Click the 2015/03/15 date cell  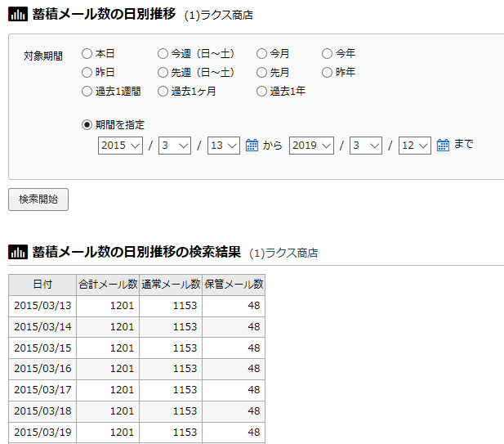(x=42, y=348)
